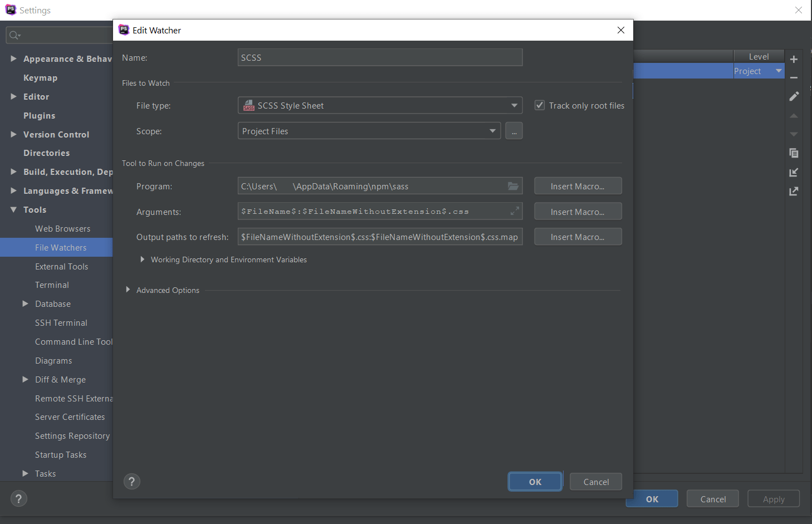Collapse the Tools tree node
The height and width of the screenshot is (524, 812).
(x=13, y=209)
